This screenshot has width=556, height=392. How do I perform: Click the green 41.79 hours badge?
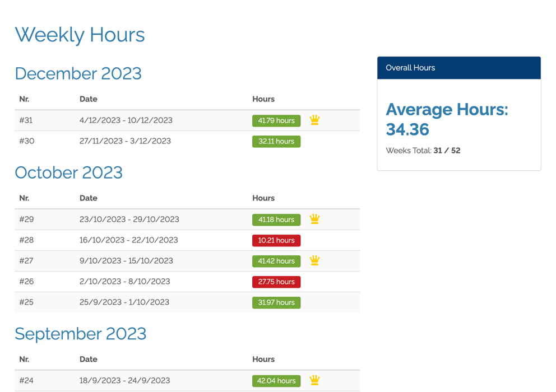tap(276, 120)
